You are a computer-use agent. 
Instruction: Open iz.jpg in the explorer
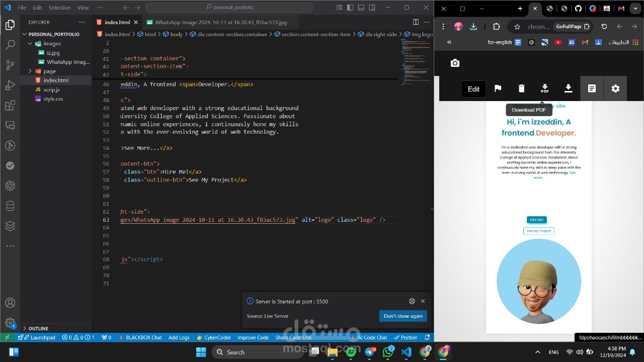click(53, 53)
